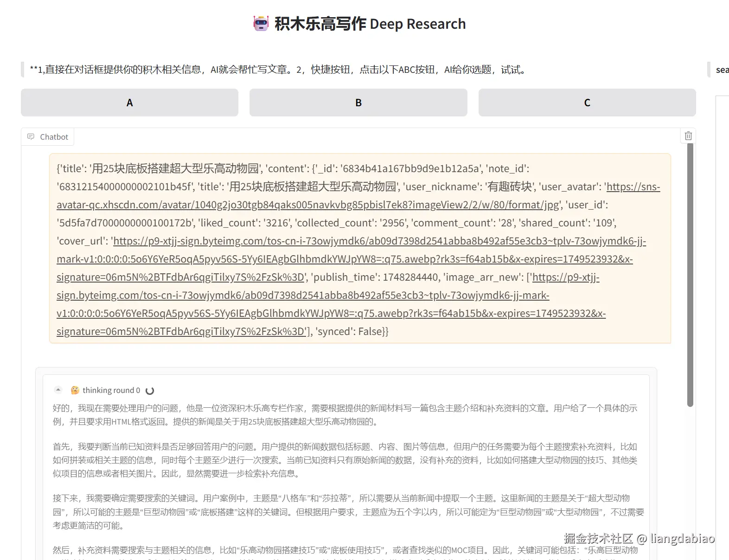Click the Chatbot label icon
729x560 pixels.
click(31, 137)
